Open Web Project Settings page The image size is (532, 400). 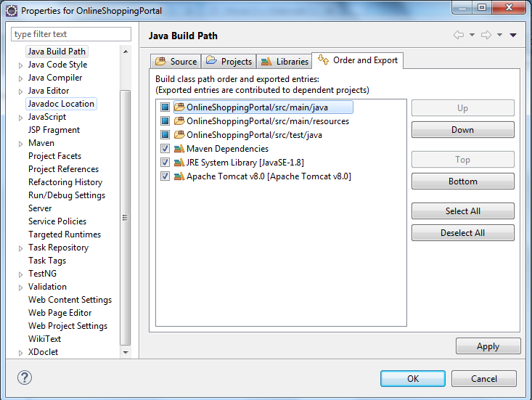tap(67, 326)
